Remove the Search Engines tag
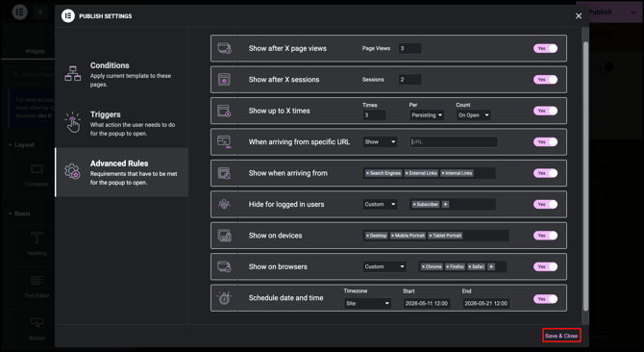644x352 pixels. [x=367, y=173]
